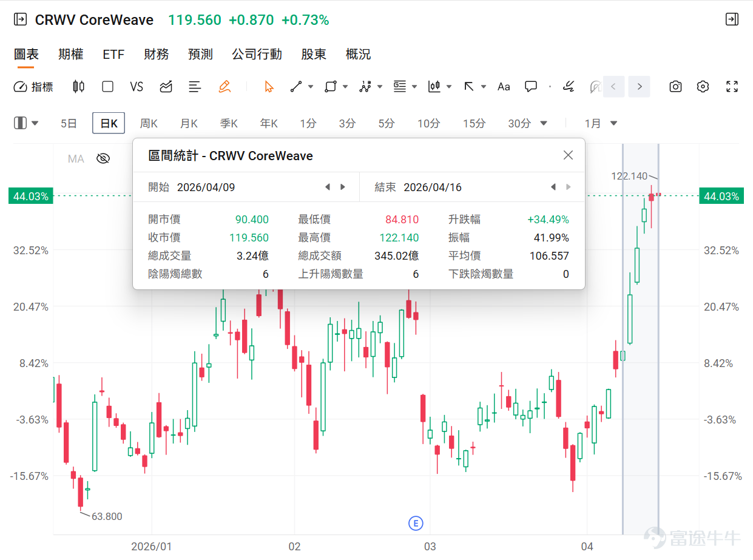The image size is (753, 560).
Task: Select the arrow marker tool
Action: point(469,87)
